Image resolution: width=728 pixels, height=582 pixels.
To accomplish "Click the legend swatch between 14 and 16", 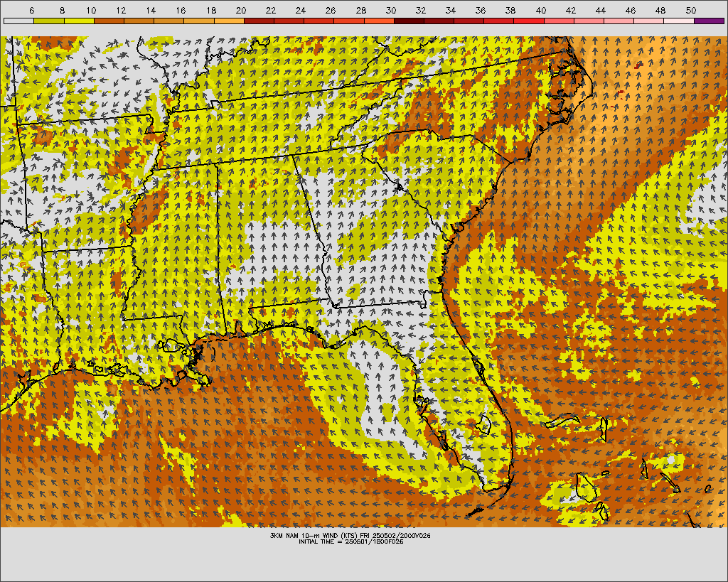I will tap(169, 21).
